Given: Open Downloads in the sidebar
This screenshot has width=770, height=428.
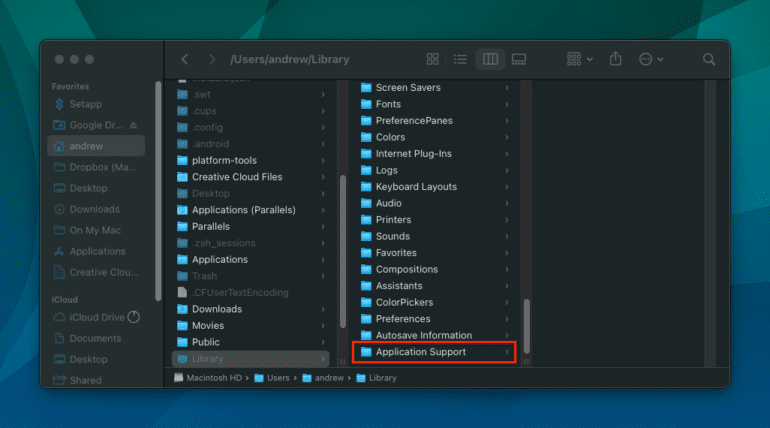Looking at the screenshot, I should (94, 209).
